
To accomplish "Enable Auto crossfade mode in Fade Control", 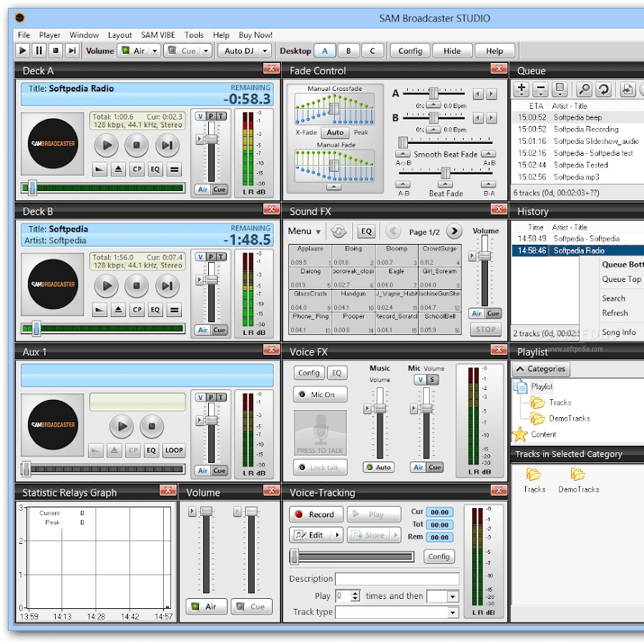I will [335, 132].
